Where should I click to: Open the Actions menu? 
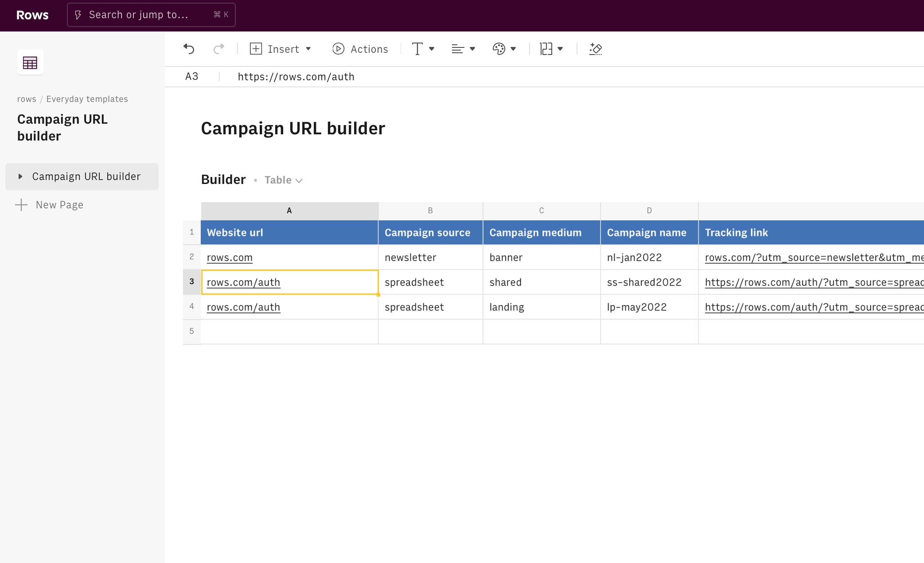[x=360, y=49]
